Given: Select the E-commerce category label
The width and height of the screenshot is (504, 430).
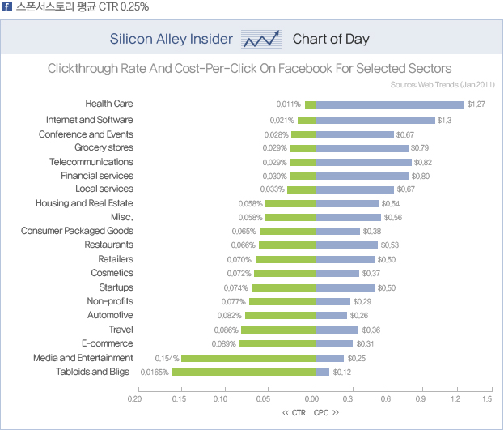Looking at the screenshot, I should 108,343.
